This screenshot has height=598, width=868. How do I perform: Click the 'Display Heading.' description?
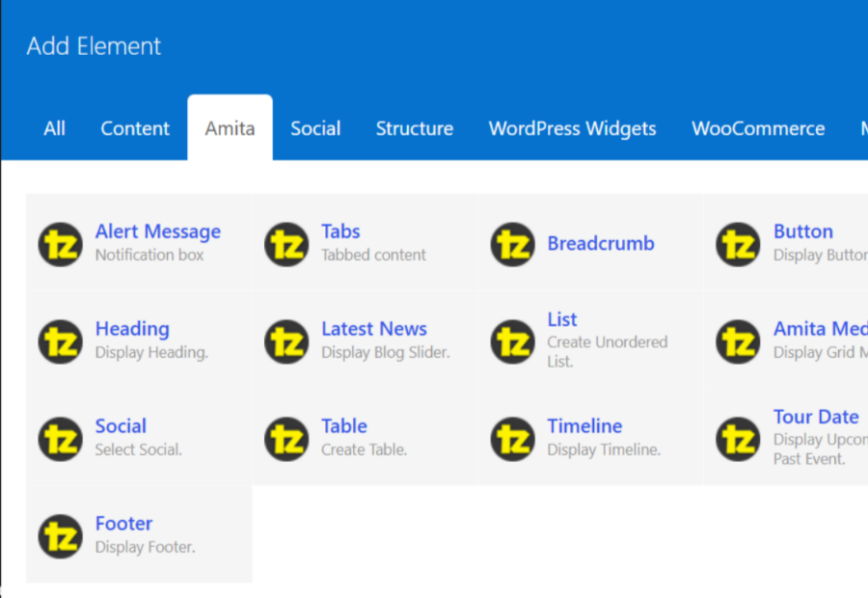(151, 353)
